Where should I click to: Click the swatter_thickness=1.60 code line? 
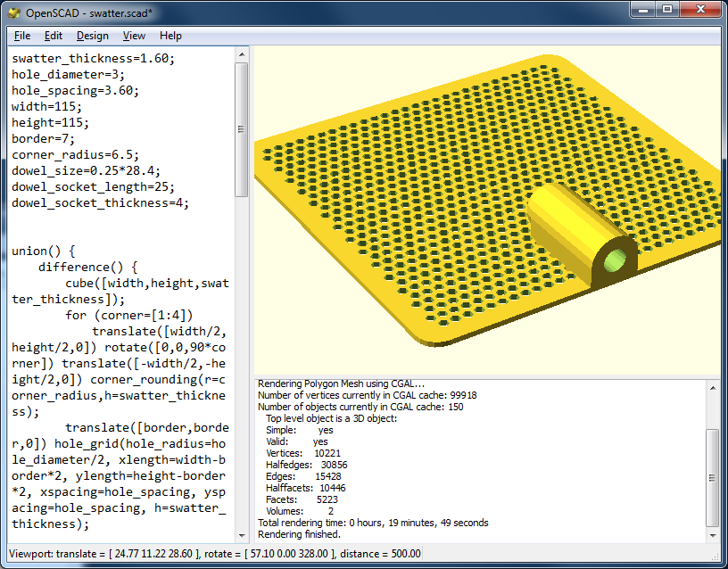[94, 59]
